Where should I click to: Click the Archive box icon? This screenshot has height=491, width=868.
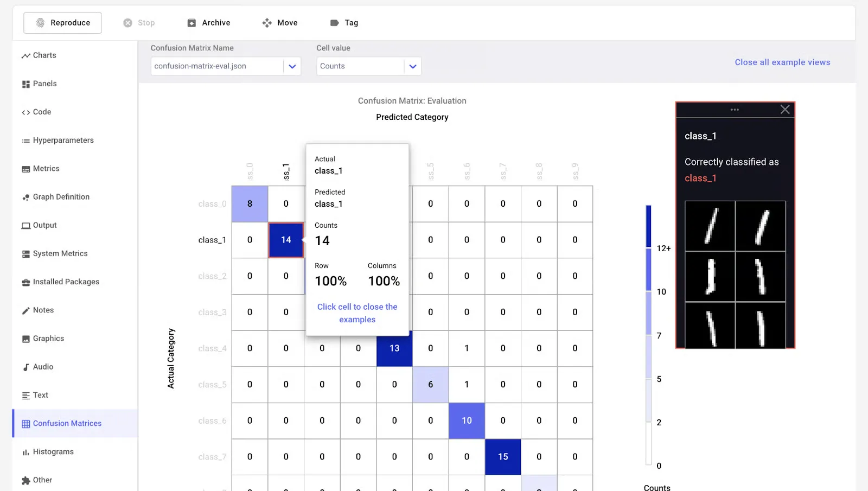(x=192, y=23)
